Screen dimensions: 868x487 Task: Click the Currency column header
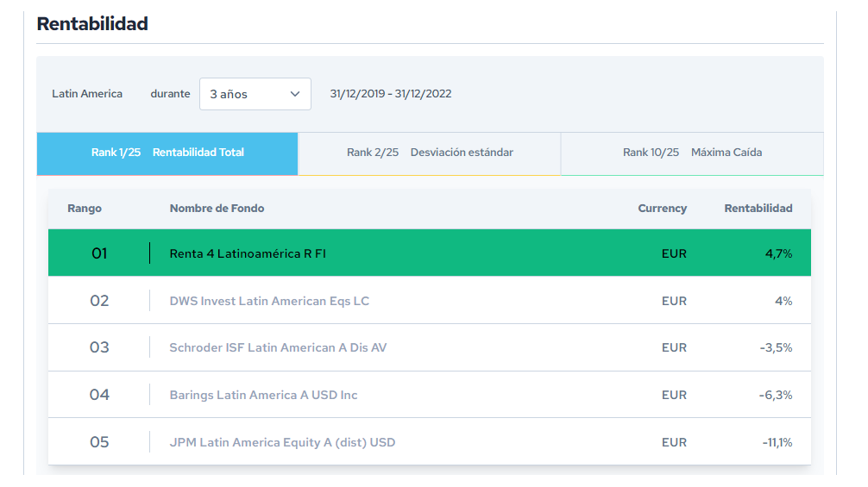[662, 208]
